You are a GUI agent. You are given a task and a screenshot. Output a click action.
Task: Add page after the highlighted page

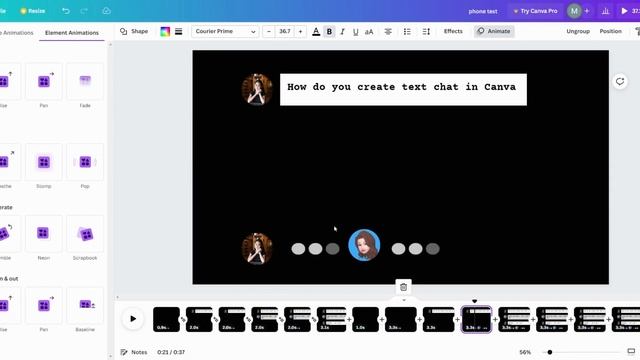coord(495,320)
